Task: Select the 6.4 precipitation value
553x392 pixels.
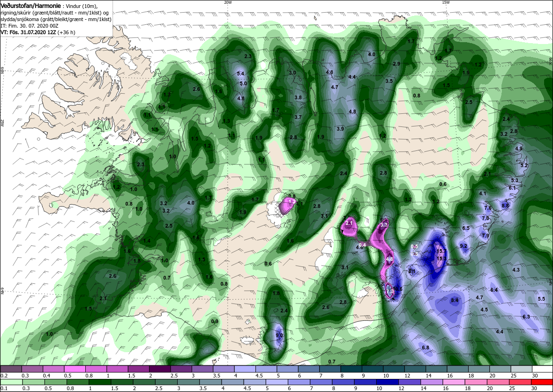Action: click(x=494, y=290)
